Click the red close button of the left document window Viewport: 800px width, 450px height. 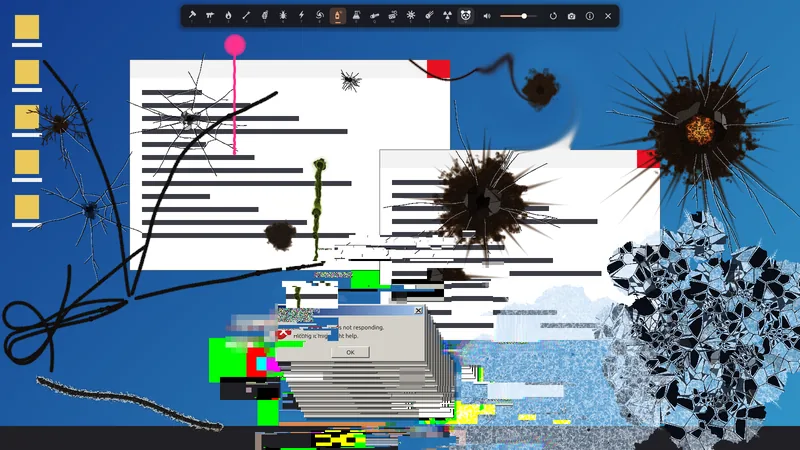pos(438,69)
